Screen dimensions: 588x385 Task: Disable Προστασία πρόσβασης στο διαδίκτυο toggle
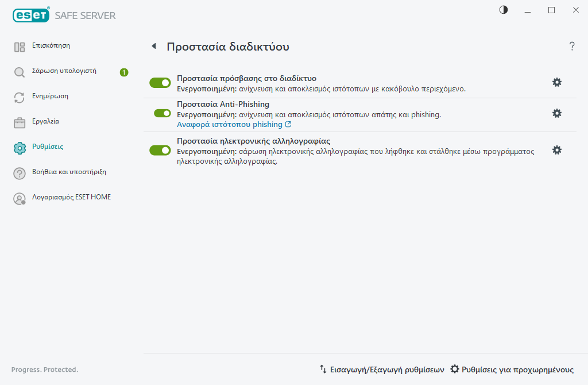(160, 83)
